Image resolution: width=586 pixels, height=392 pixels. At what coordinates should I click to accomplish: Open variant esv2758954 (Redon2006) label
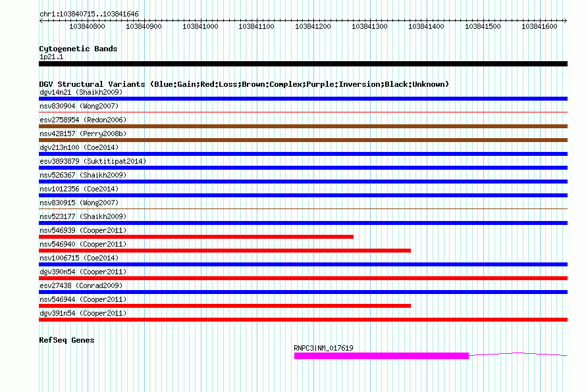coord(83,120)
